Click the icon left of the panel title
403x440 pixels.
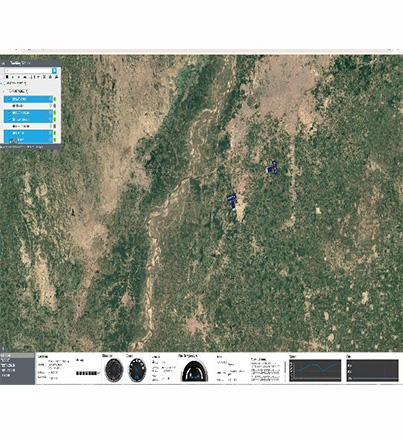pos(4,63)
